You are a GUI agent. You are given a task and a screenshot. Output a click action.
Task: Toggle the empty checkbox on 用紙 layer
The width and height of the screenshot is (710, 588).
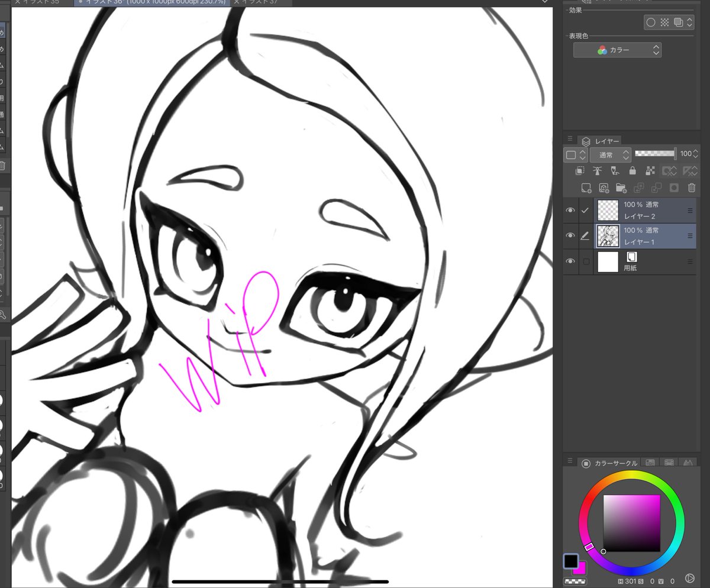pyautogui.click(x=586, y=261)
